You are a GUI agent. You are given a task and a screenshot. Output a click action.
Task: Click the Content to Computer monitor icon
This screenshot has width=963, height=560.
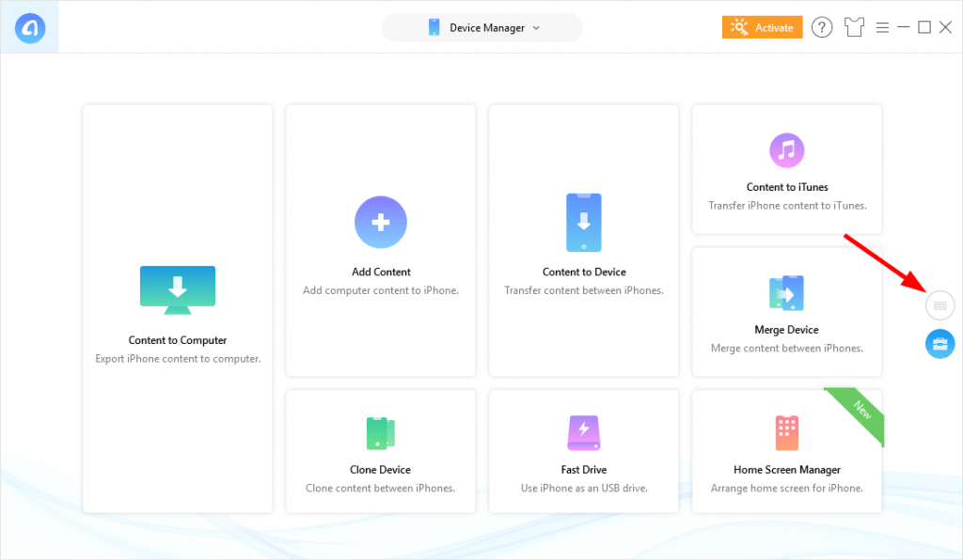click(178, 288)
